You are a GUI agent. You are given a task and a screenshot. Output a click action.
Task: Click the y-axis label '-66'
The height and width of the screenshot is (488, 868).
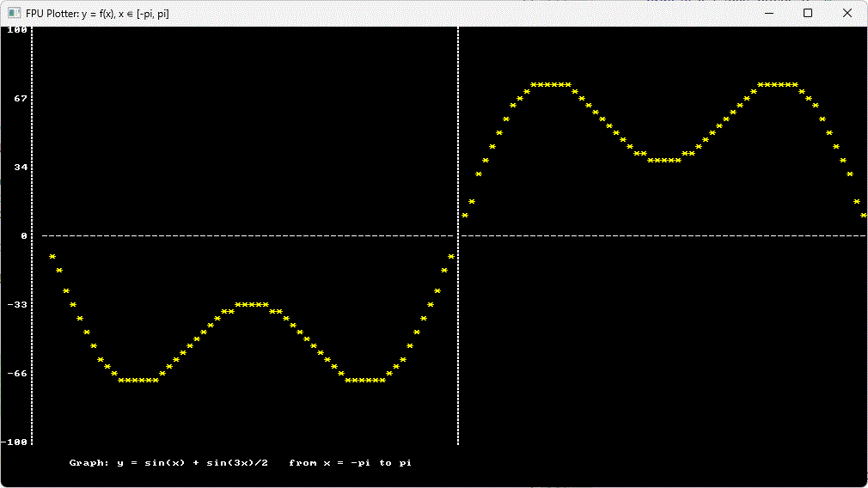tap(17, 374)
